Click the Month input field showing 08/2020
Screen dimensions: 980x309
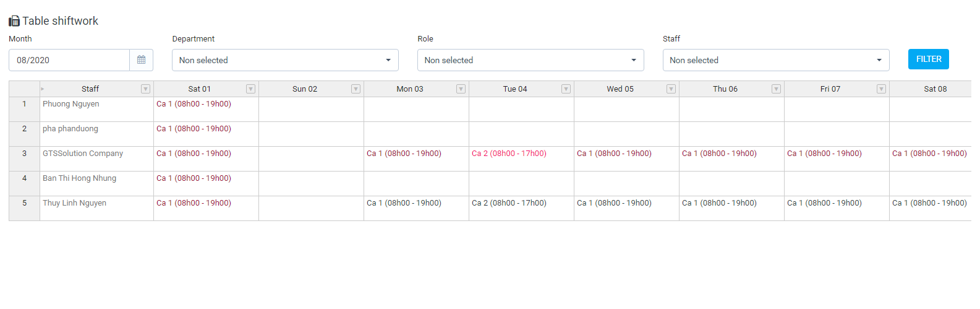tap(69, 60)
